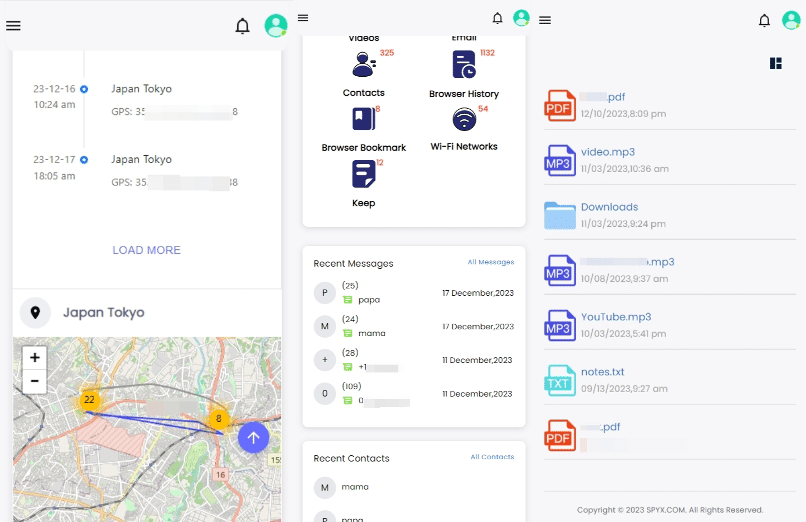The height and width of the screenshot is (522, 806).
Task: Open Browser Bookmark icon
Action: click(x=364, y=119)
